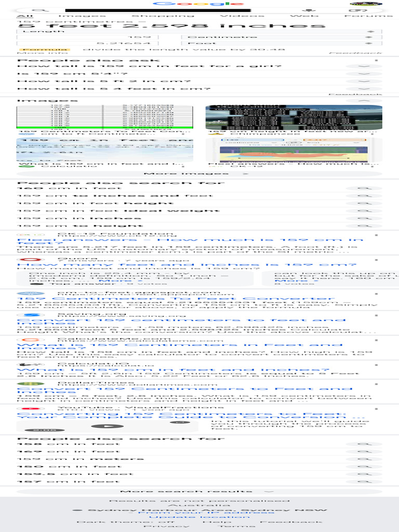Click the search icon beside '159 cm in inches'
399x532 pixels.
(x=364, y=218)
